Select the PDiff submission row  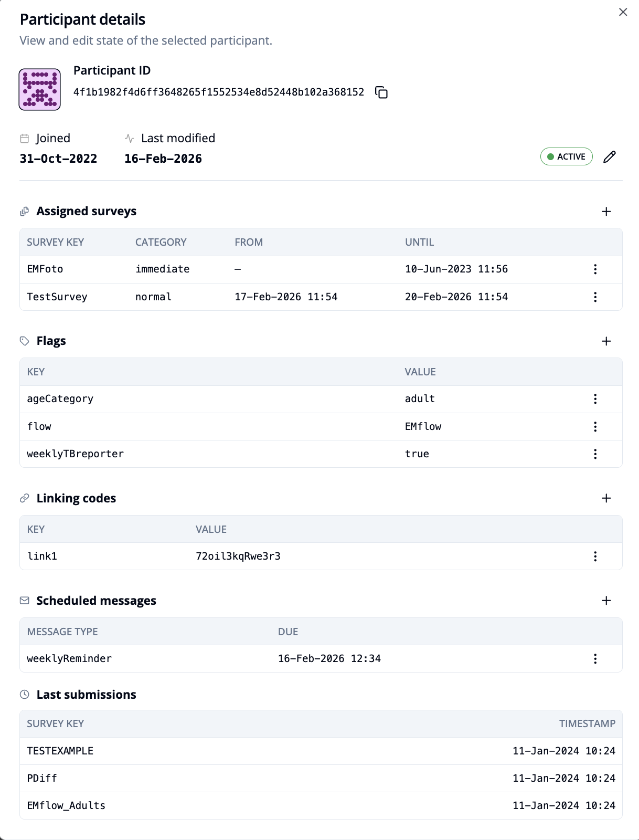point(321,779)
